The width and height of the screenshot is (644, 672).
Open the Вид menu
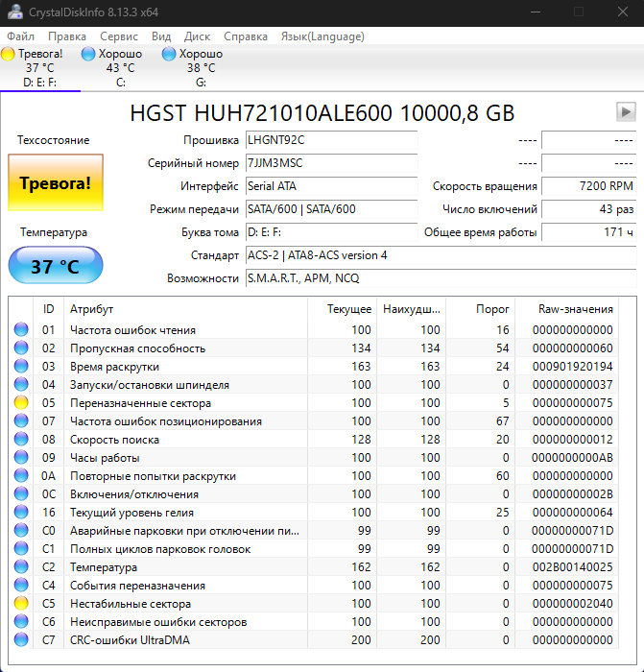click(161, 36)
